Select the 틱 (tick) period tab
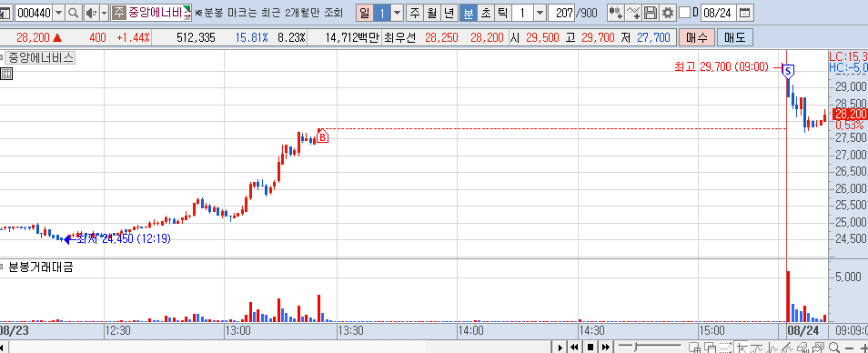The image size is (868, 353). click(502, 12)
